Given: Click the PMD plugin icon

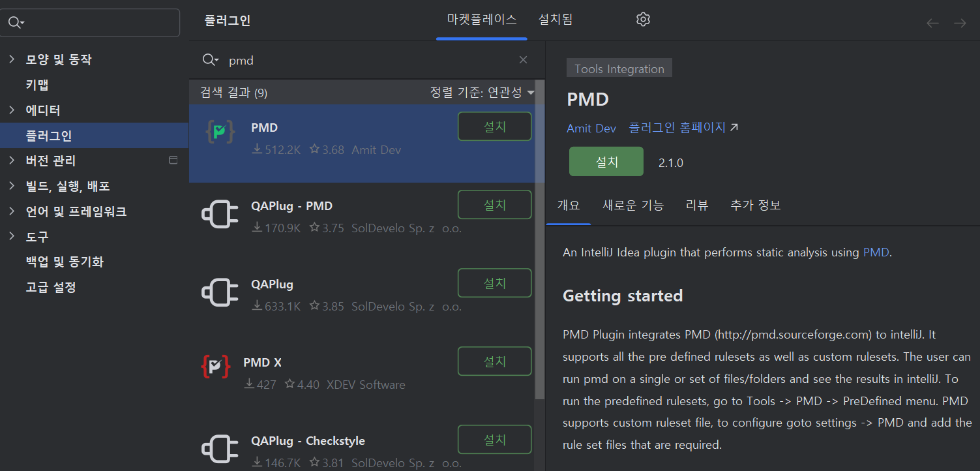Looking at the screenshot, I should point(220,130).
